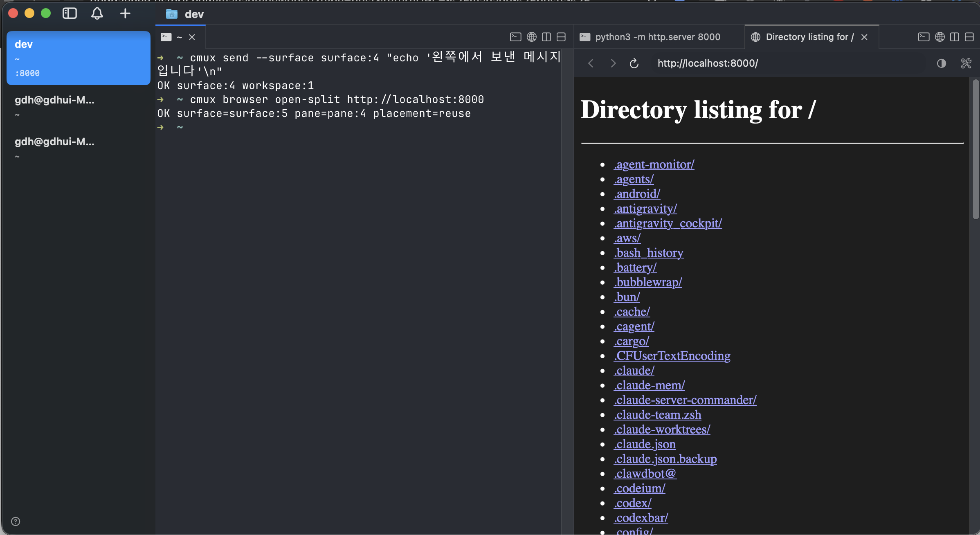980x535 pixels.
Task: Go back in browser history
Action: 591,63
